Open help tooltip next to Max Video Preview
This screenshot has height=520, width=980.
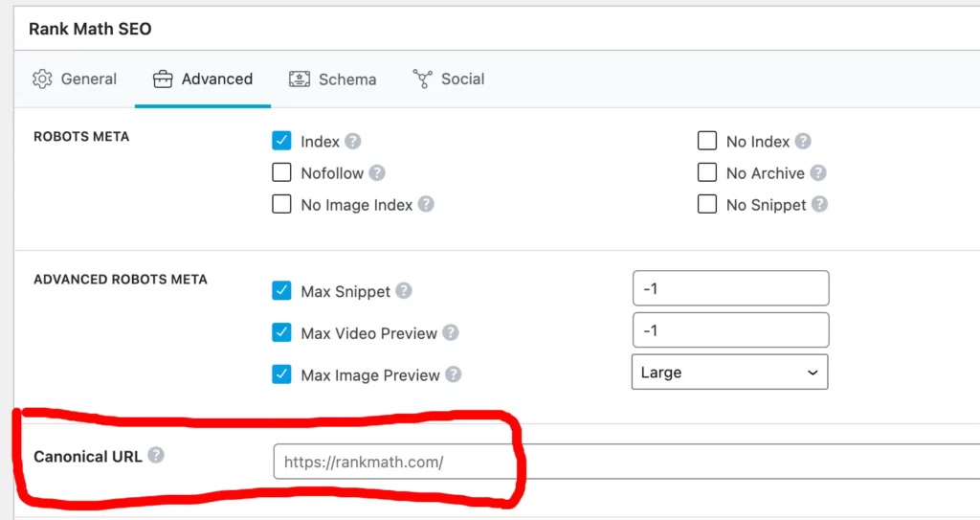(x=451, y=332)
